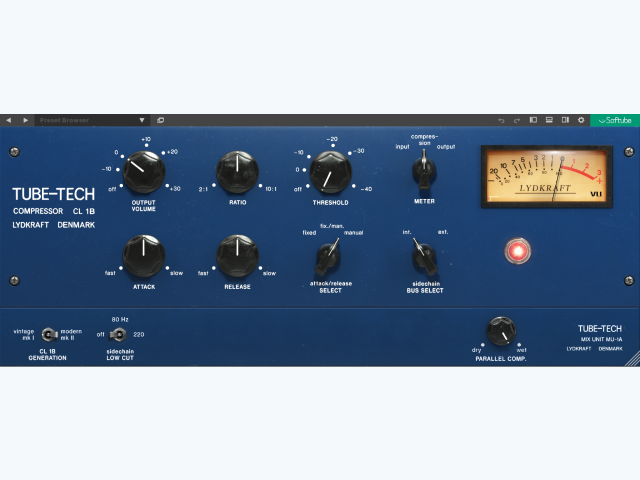Adjust the Output Volume knob
This screenshot has height=480, width=640.
[x=144, y=172]
